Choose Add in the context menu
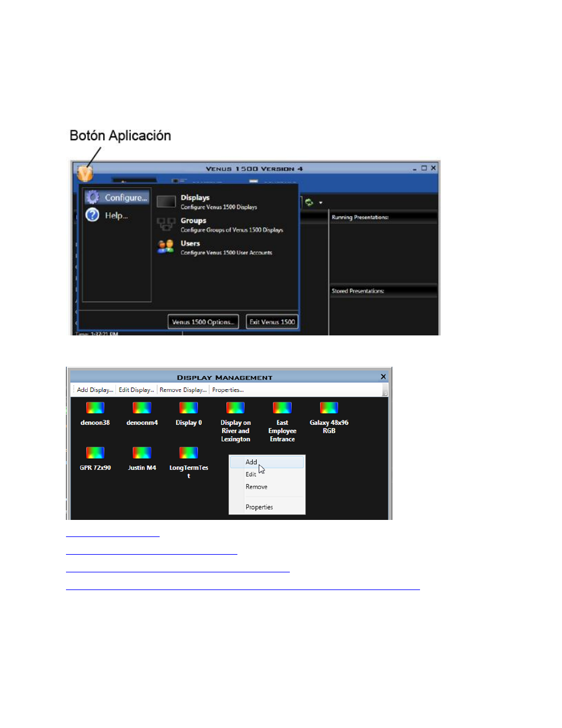Screen dimensions: 562x728 click(267, 462)
